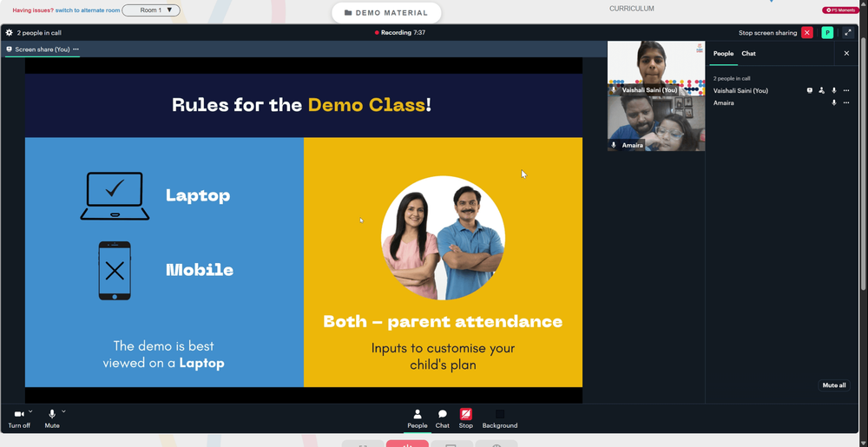Click the '2 people in call' header label
Image resolution: width=868 pixels, height=447 pixels.
tap(39, 33)
